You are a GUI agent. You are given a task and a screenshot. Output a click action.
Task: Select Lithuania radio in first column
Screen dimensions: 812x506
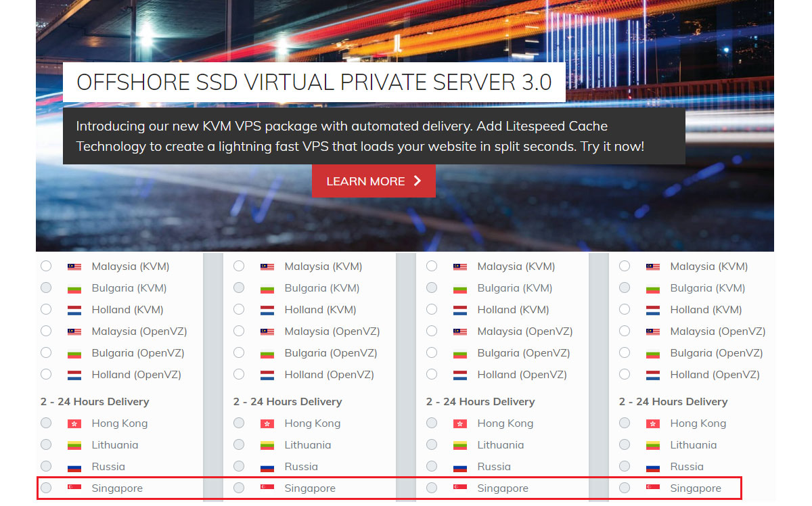(x=46, y=444)
